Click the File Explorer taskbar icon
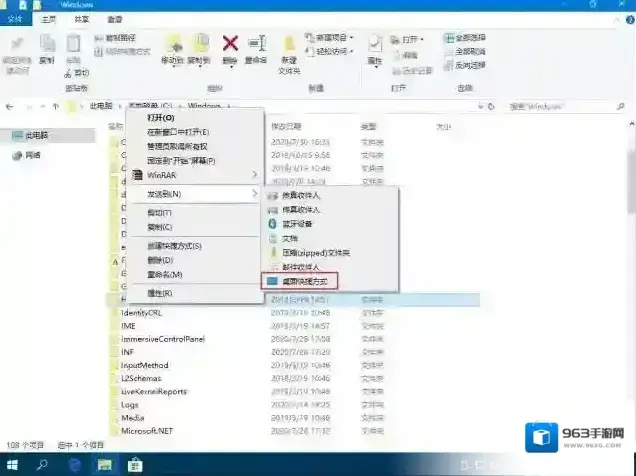This screenshot has width=636, height=476. point(105,465)
